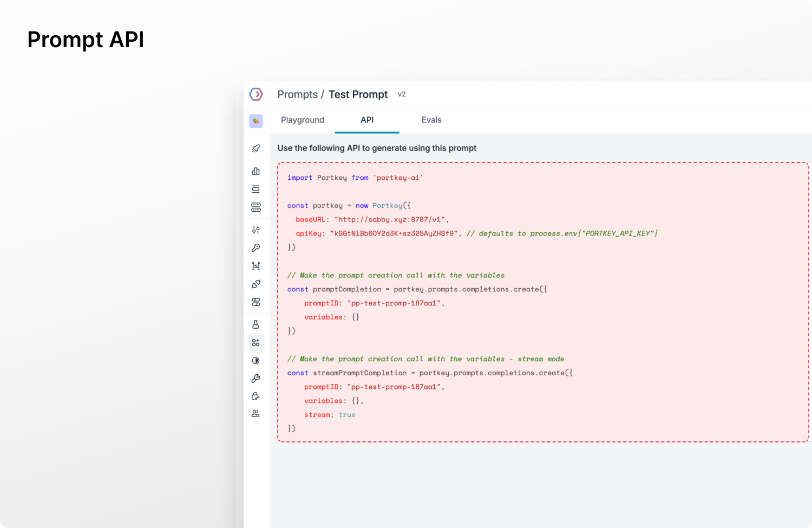Click the import Portkey code line
The width and height of the screenshot is (812, 528).
[355, 178]
